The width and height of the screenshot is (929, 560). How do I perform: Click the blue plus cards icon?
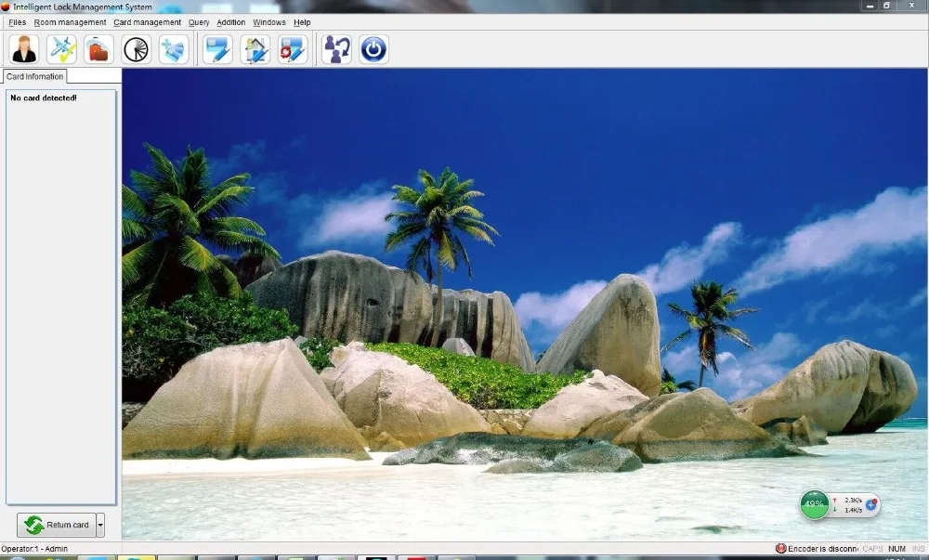173,48
